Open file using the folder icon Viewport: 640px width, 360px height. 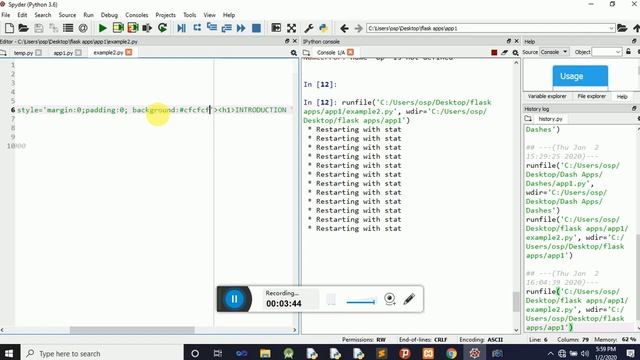[x=23, y=28]
